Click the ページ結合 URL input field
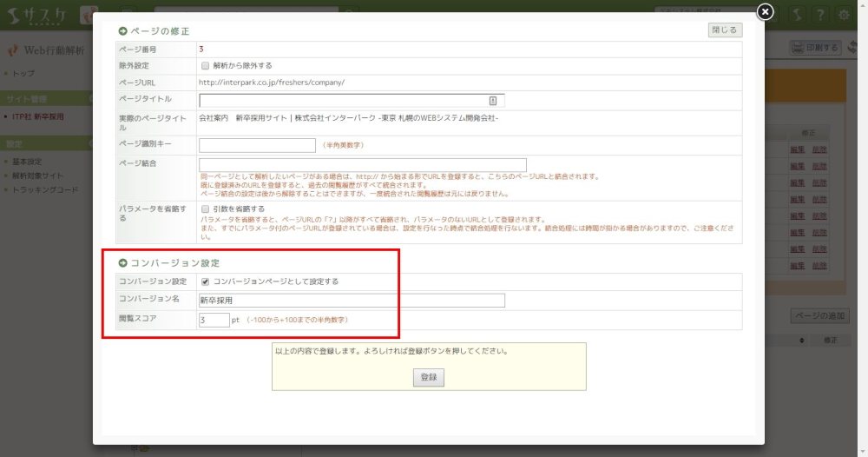 362,165
